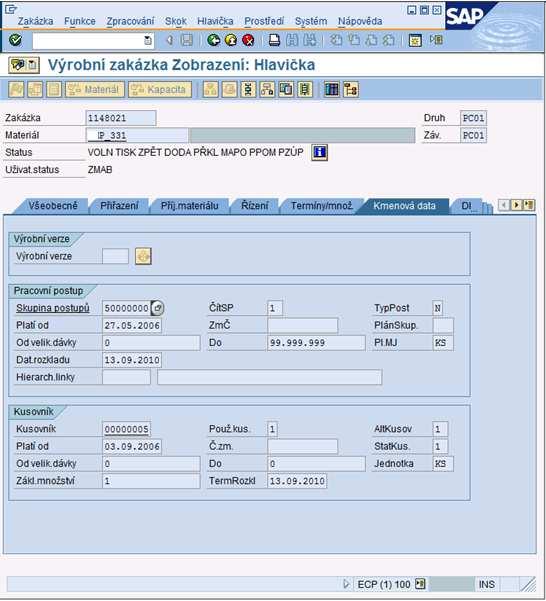Click the hierarchy structure icon at toolbar end
Viewport: 546px width, 601px height.
pyautogui.click(x=351, y=89)
